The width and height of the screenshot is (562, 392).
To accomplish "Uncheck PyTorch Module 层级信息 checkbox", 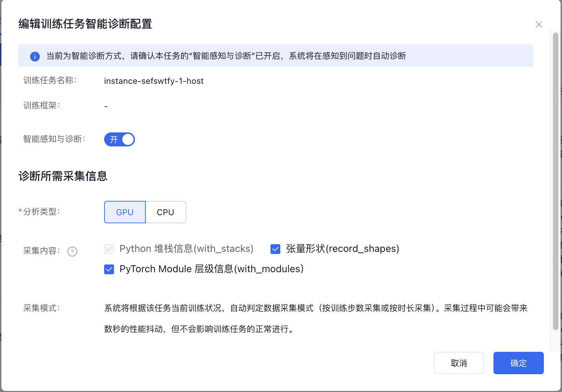I will point(109,269).
